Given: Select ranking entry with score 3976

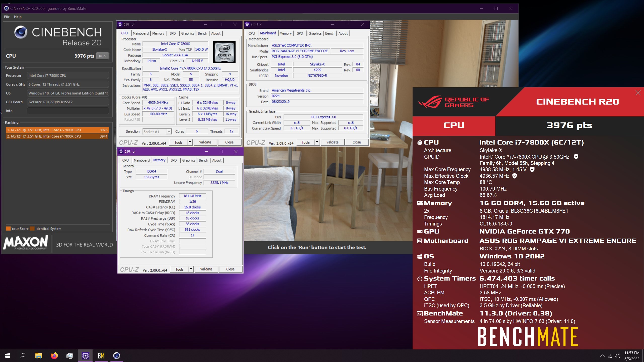Looking at the screenshot, I should (x=57, y=130).
